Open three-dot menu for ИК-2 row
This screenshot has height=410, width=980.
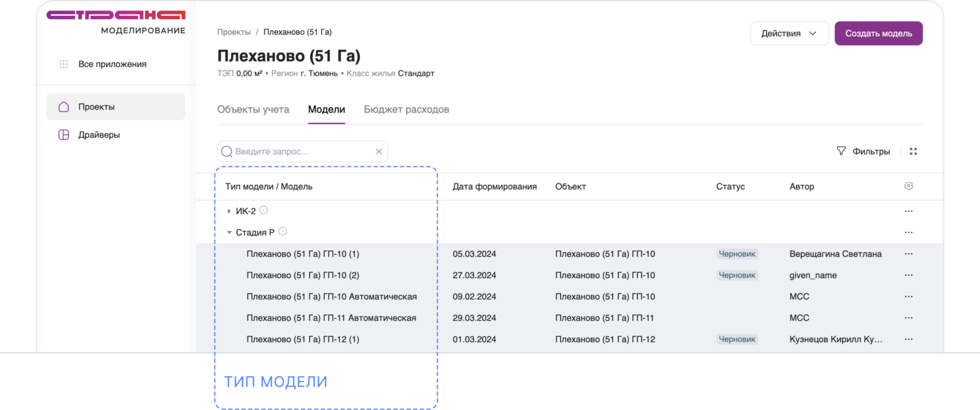[908, 211]
